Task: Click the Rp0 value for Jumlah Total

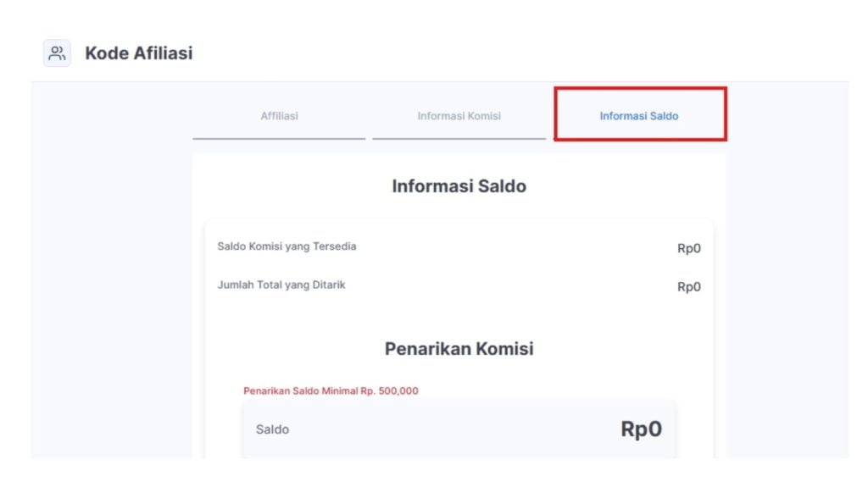Action: tap(688, 286)
